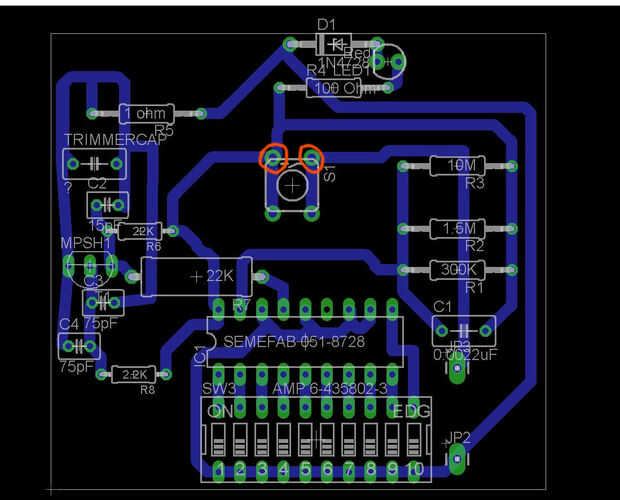Click the S1 reference label
This screenshot has width=620, height=500.
point(330,174)
